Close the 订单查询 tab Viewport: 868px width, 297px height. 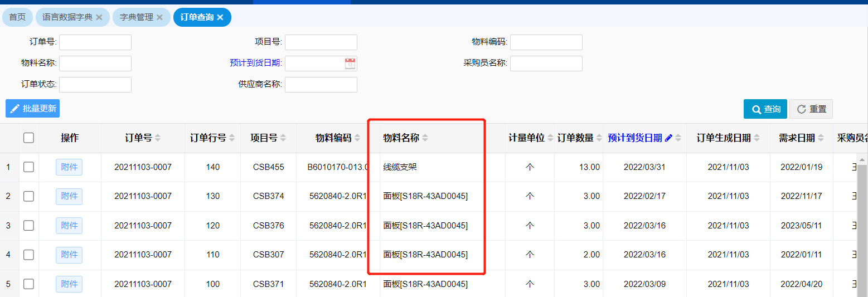[220, 17]
